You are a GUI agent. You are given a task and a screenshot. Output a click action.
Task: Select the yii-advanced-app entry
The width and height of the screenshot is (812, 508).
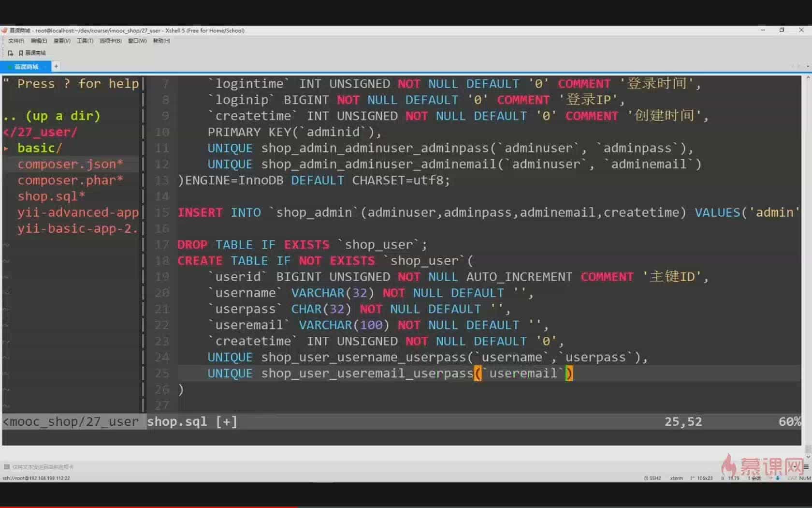click(78, 212)
